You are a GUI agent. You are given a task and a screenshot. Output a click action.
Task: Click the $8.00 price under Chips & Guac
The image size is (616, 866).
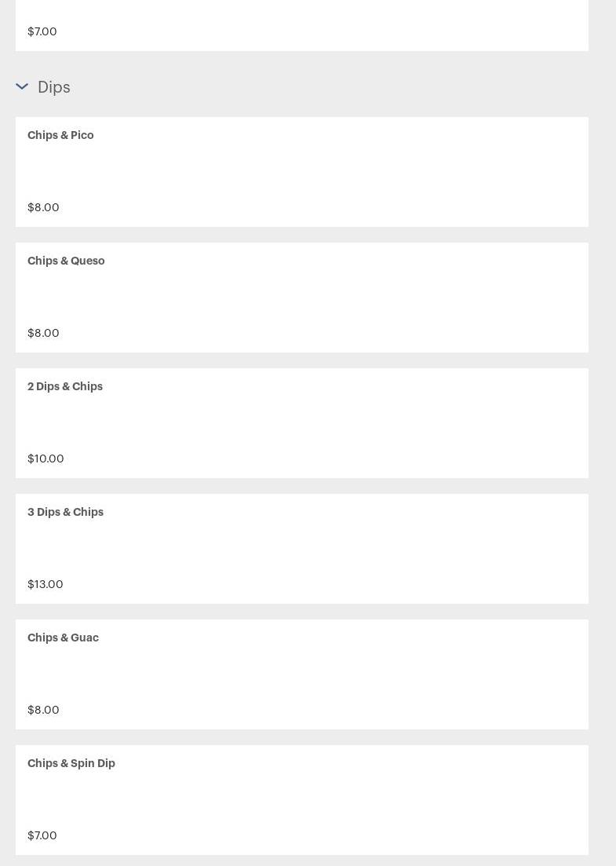[43, 710]
